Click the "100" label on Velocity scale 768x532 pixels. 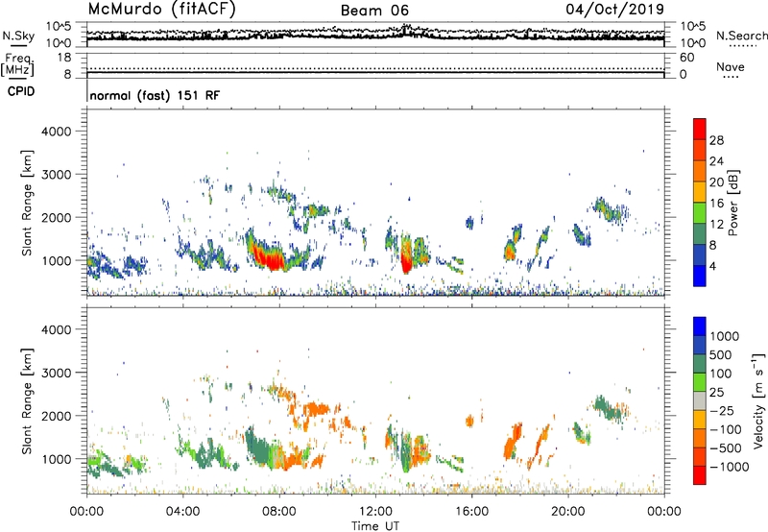[721, 374]
